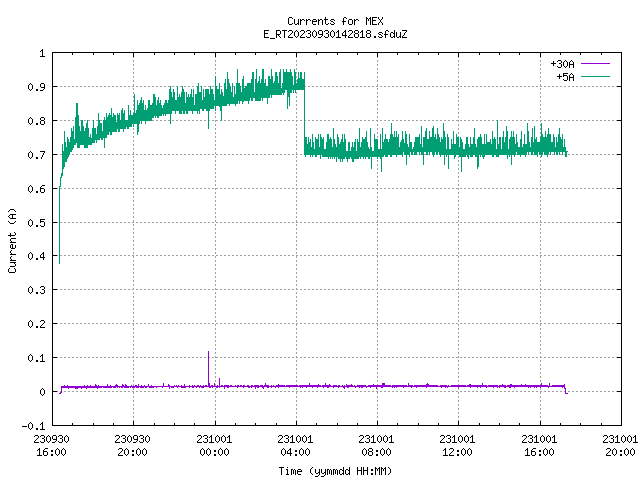Screen dimensions: 640x480
Task: Click the y-axis tick label '0.4'
Action: pos(36,256)
